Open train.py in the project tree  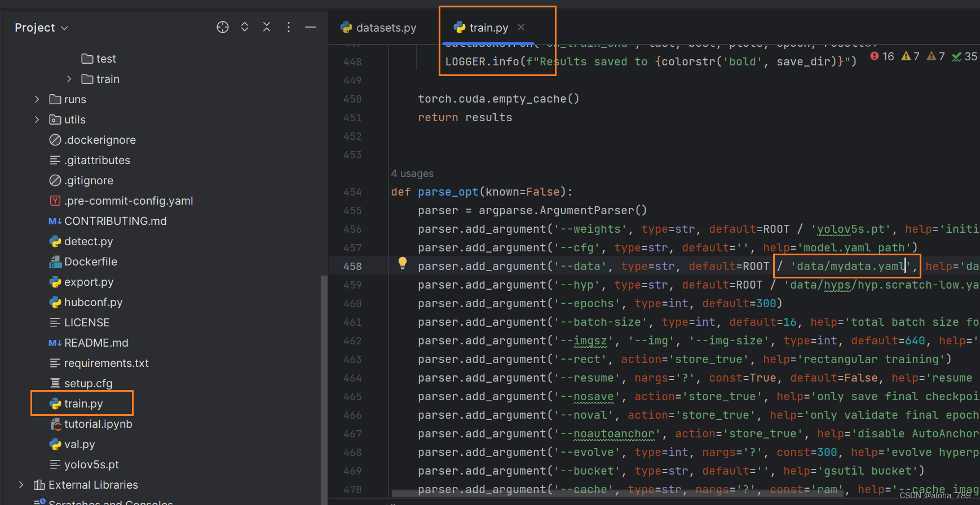coord(76,404)
